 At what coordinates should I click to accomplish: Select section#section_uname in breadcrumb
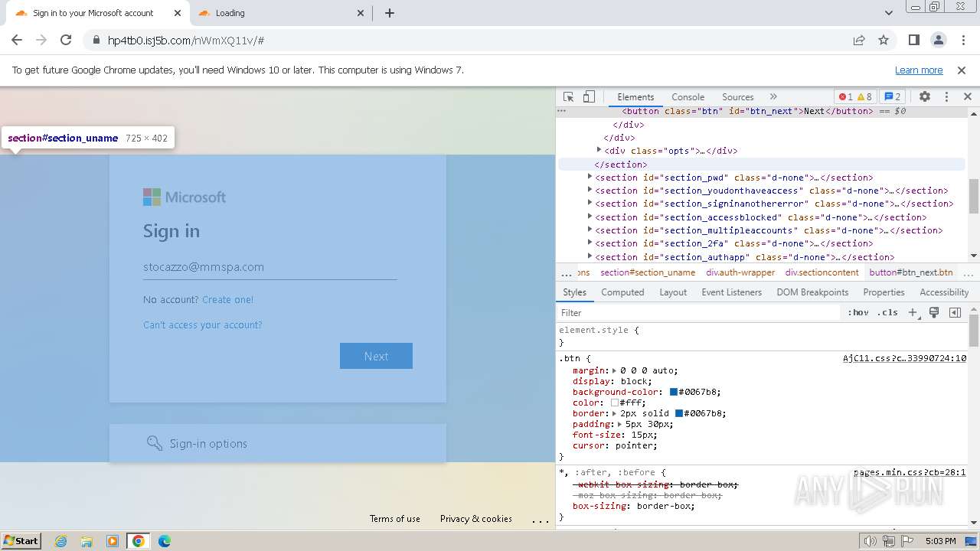648,272
